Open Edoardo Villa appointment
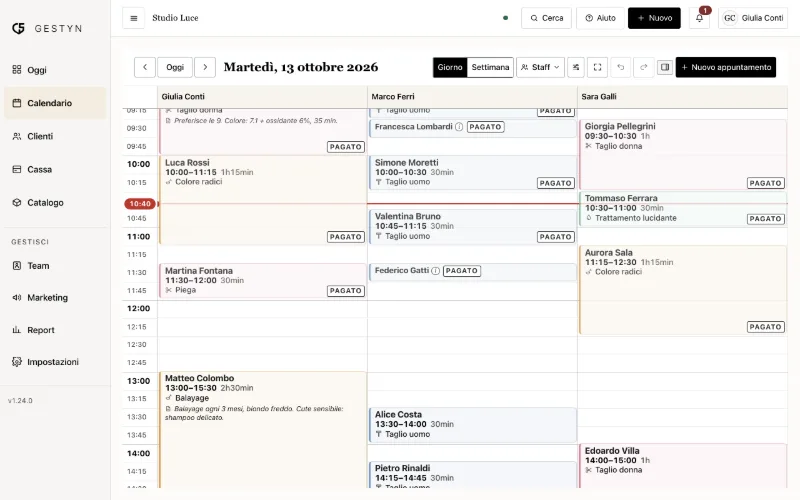Image resolution: width=800 pixels, height=500 pixels. click(x=683, y=466)
